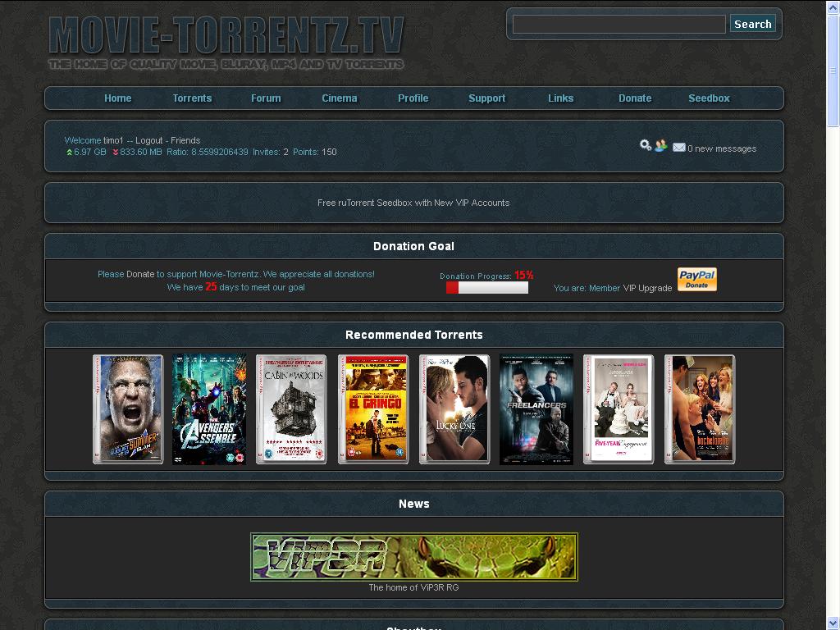Click the Donate link in donation text
840x630 pixels.
(140, 274)
